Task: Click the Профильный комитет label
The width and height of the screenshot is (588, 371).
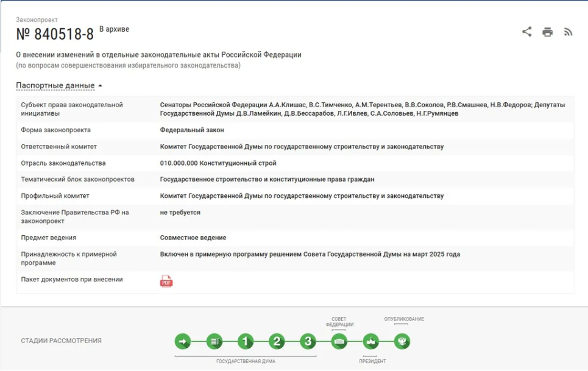Action: pos(55,196)
